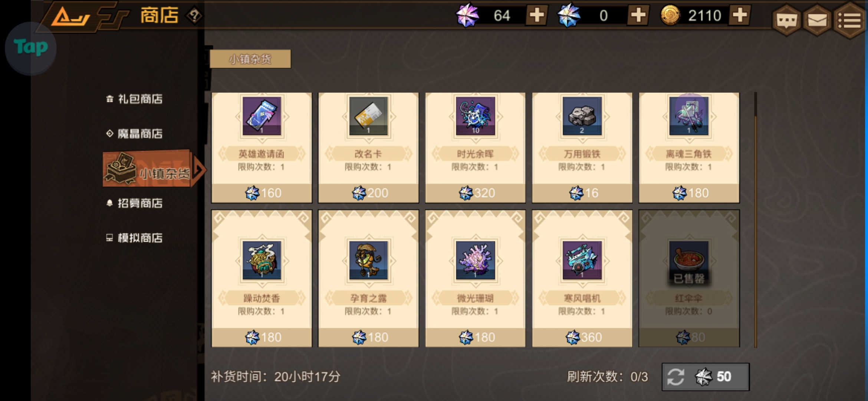
Task: Add gold coins with the plus next to 2110
Action: coord(740,16)
